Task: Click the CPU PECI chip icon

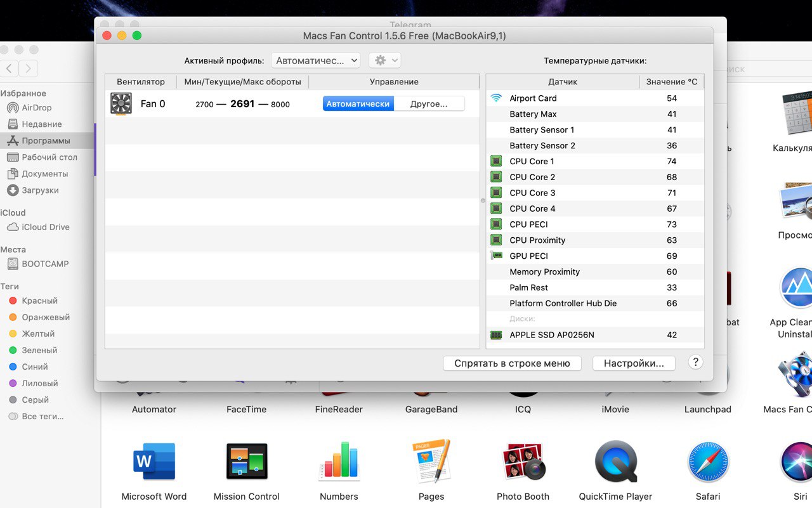Action: (496, 225)
